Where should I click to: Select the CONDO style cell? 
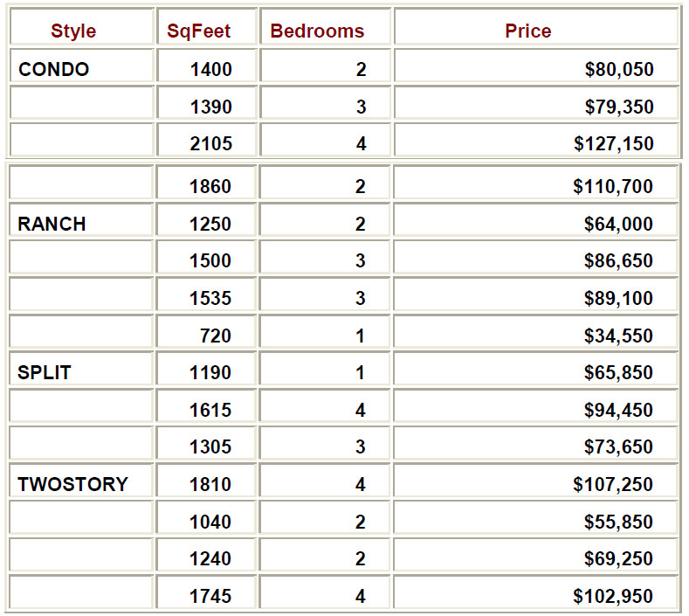pos(53,70)
